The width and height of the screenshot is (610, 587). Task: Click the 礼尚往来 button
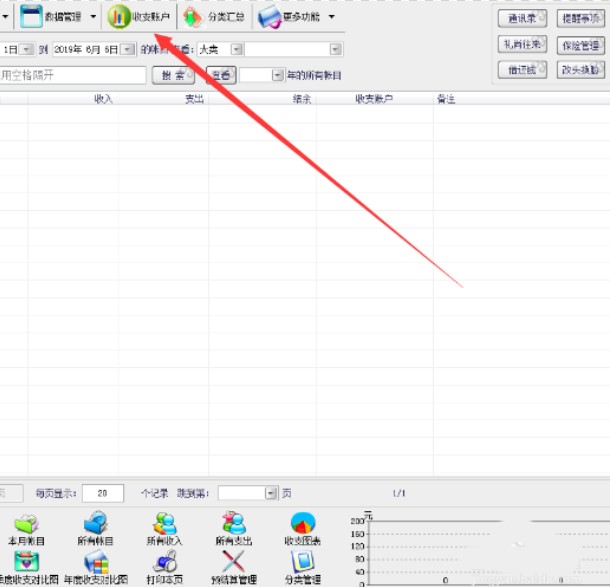coord(522,44)
